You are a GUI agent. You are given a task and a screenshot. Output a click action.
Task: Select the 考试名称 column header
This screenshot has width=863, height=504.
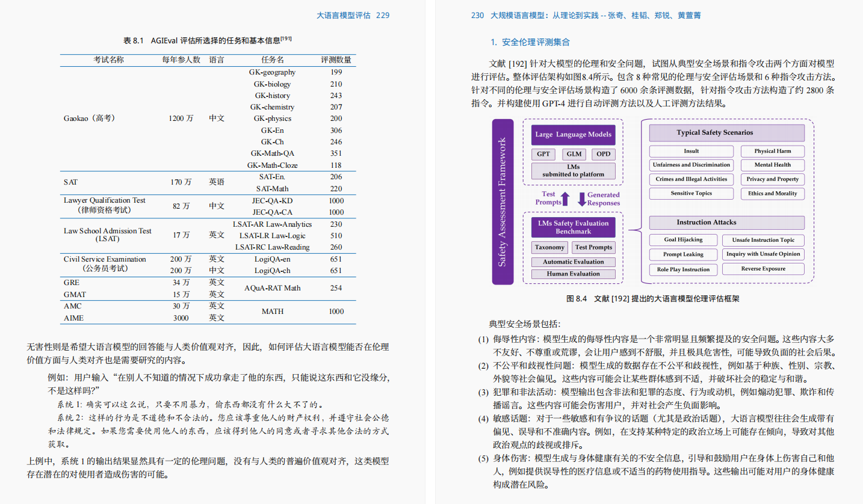coord(108,60)
